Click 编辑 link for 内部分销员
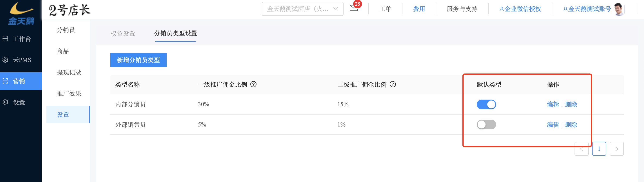The width and height of the screenshot is (644, 182). tap(553, 104)
